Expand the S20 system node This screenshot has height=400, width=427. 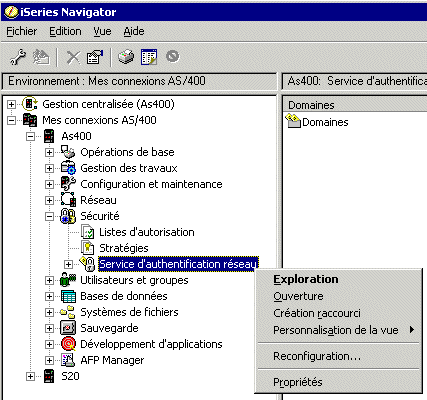tap(30, 376)
